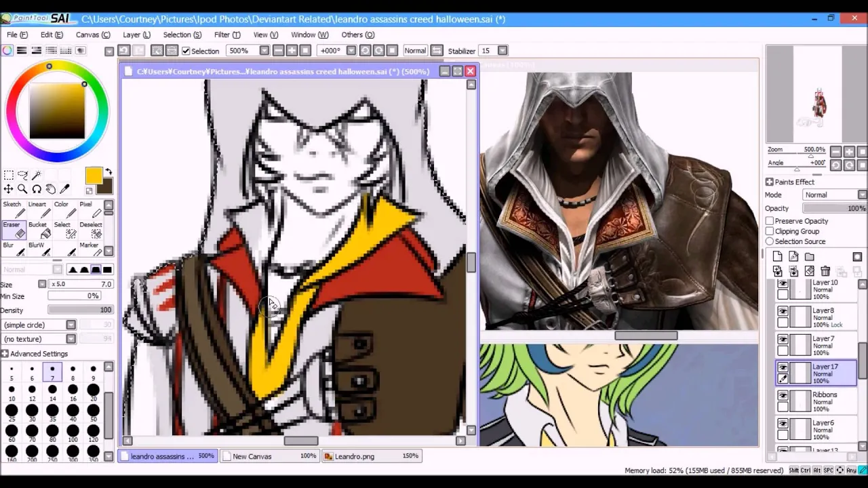The image size is (868, 488).
Task: Enable the Preserve Opacity checkbox
Action: click(770, 221)
